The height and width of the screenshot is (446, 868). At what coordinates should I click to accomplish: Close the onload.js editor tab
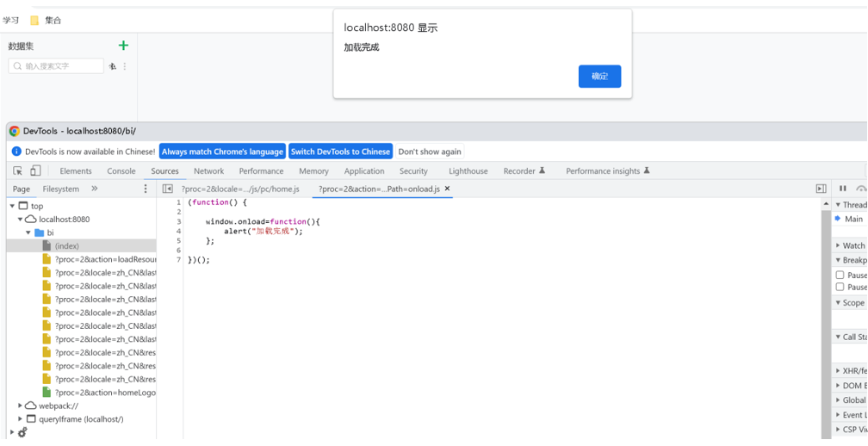tap(447, 189)
